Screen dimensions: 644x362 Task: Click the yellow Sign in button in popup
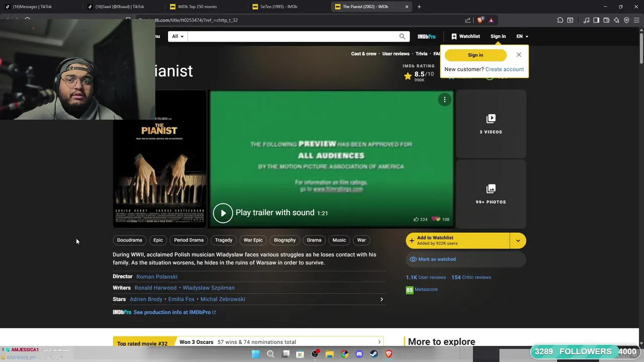(475, 55)
